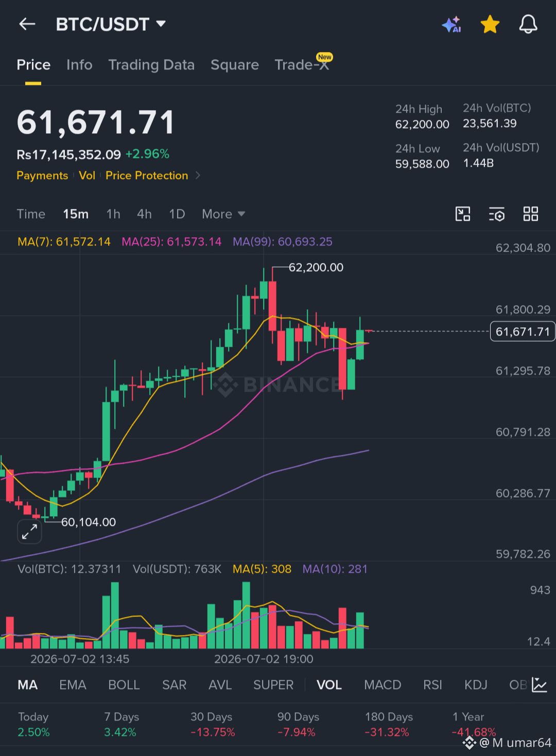Tap the Today 2.50% performance cell
Viewport: 556px width, 756px height.
point(33,724)
